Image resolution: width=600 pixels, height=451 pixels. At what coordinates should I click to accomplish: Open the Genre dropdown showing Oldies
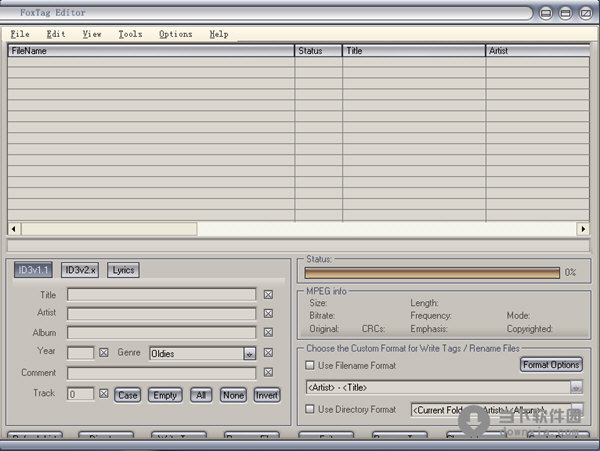tap(249, 353)
